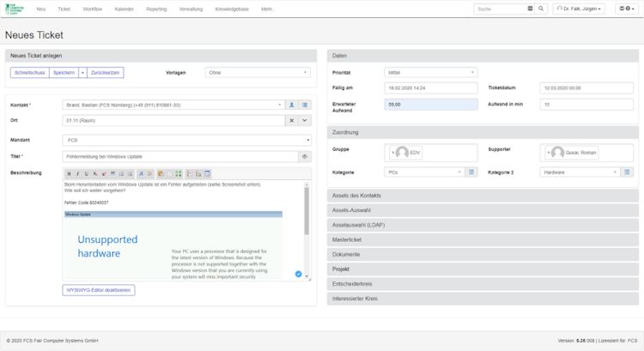Toggle bold formatting in description editor

click(x=69, y=173)
